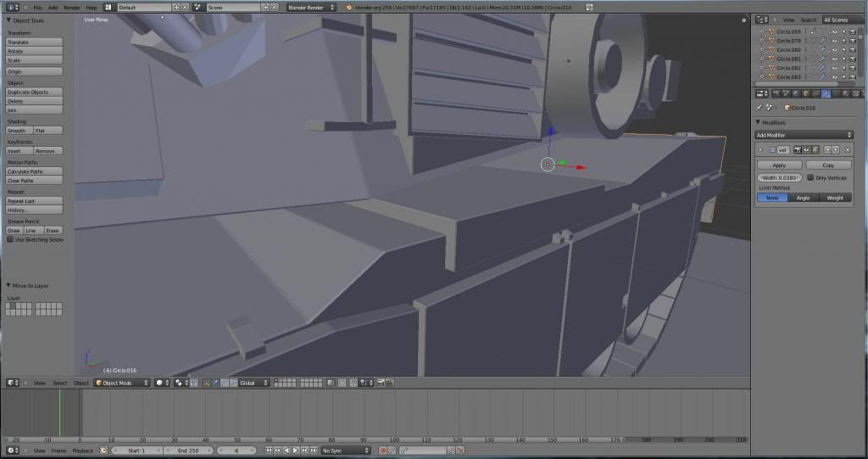Image resolution: width=868 pixels, height=459 pixels.
Task: Select the viewport shading sphere icon
Action: [159, 383]
